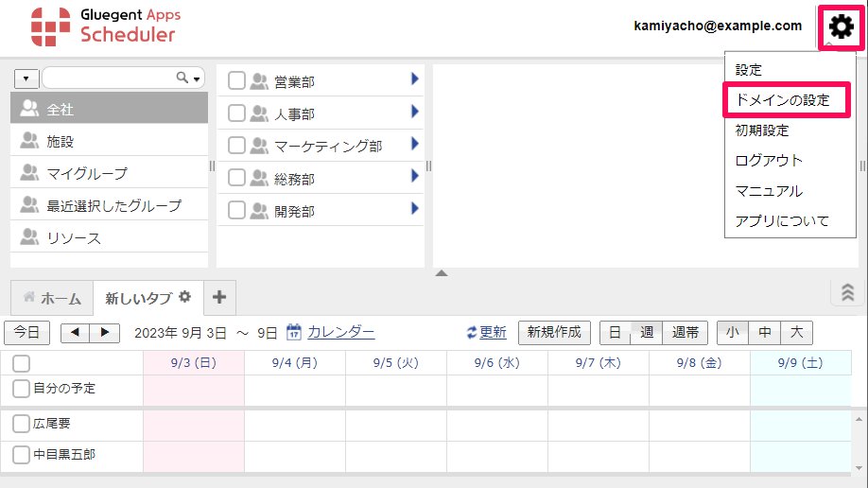The image size is (868, 488).
Task: Expand 人事部 with its blue arrow
Action: pyautogui.click(x=414, y=112)
